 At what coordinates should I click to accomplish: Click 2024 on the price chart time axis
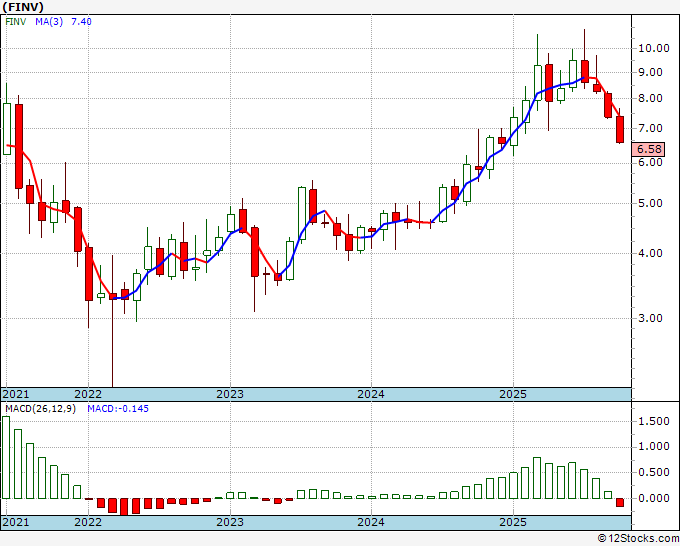click(371, 394)
